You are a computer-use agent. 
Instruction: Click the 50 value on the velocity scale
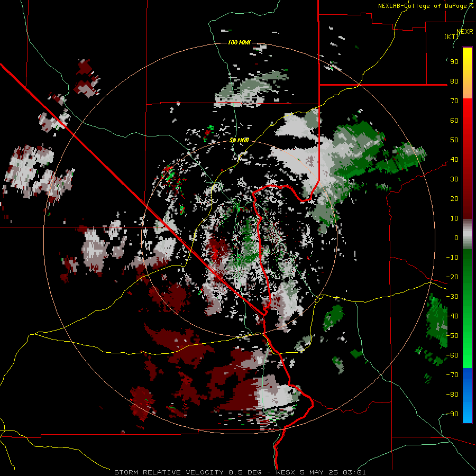tap(454, 140)
